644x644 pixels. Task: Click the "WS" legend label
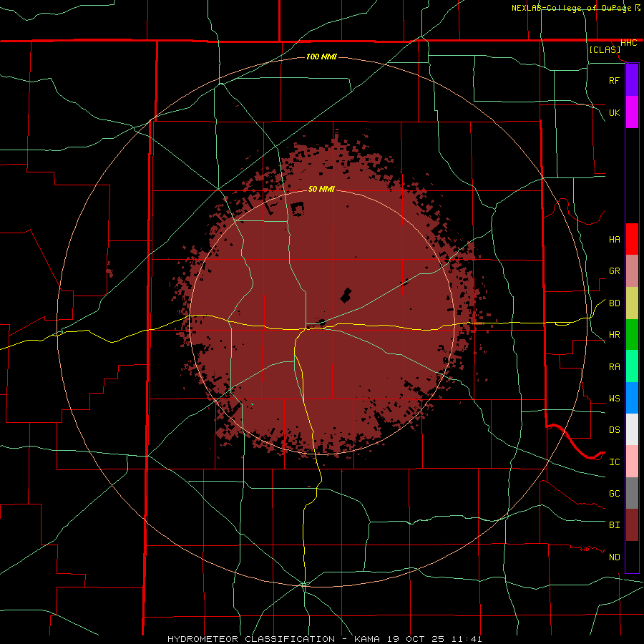tap(615, 399)
